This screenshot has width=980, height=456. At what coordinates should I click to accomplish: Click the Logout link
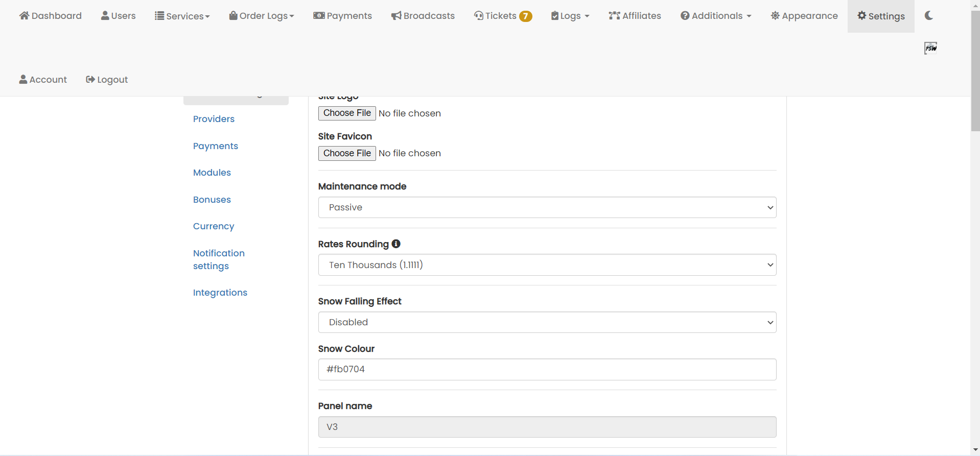point(107,80)
